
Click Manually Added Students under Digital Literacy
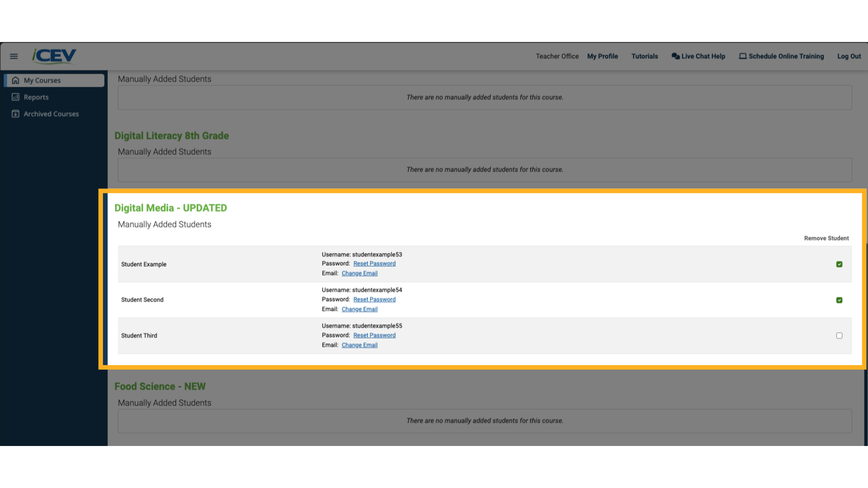click(x=165, y=152)
